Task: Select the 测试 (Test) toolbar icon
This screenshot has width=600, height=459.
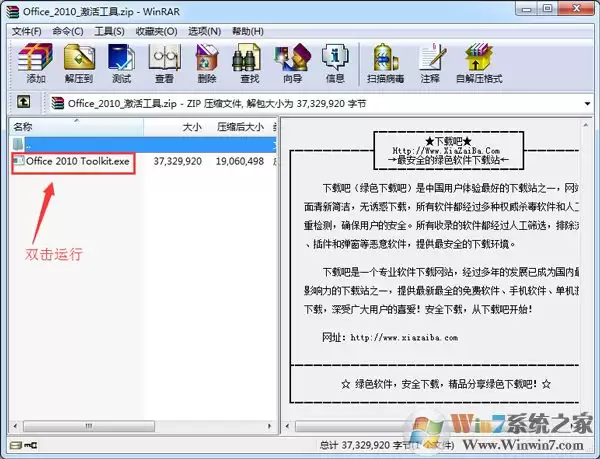Action: click(x=122, y=63)
